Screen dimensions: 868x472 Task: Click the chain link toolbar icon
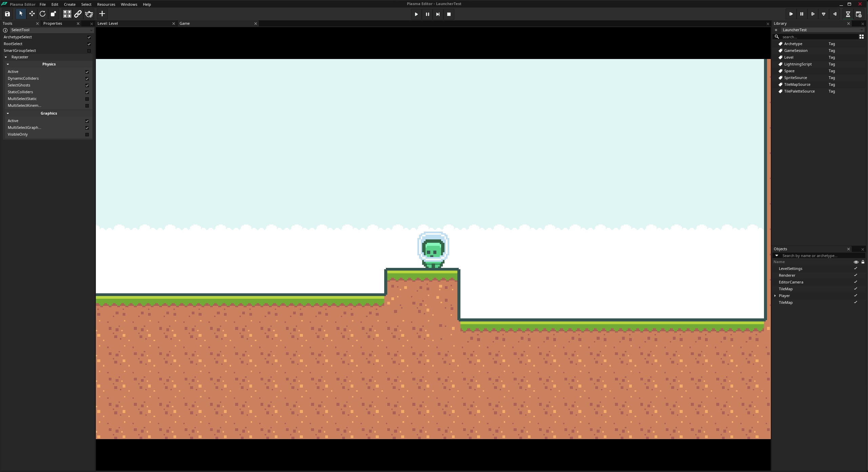pos(78,14)
